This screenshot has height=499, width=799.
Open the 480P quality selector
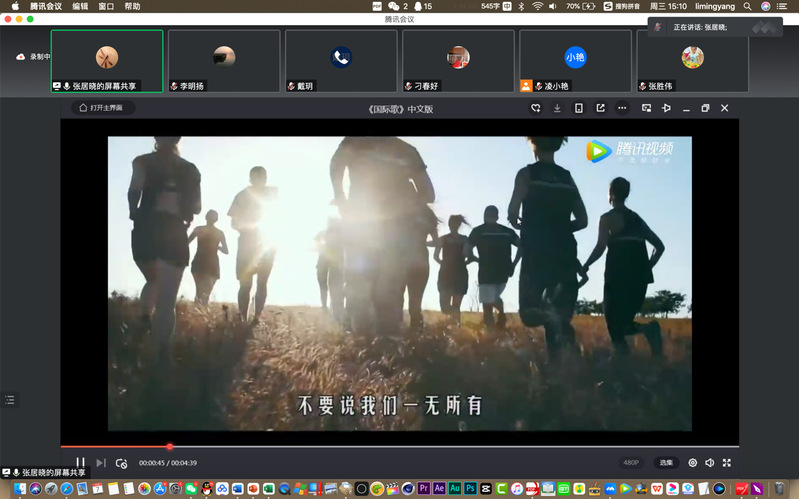[x=631, y=463]
